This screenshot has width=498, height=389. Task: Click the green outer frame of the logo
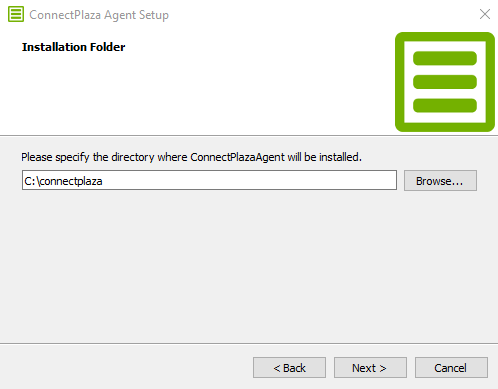pyautogui.click(x=400, y=82)
